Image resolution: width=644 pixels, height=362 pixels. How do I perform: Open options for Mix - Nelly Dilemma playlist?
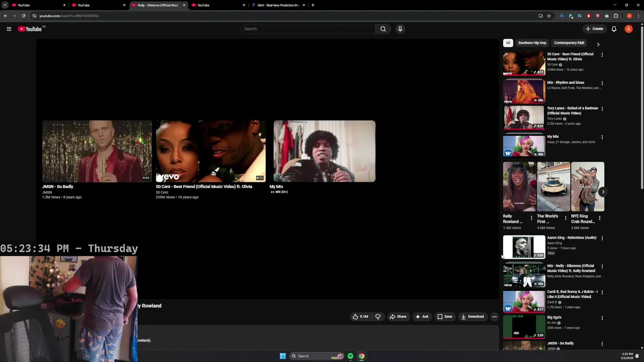(x=602, y=266)
